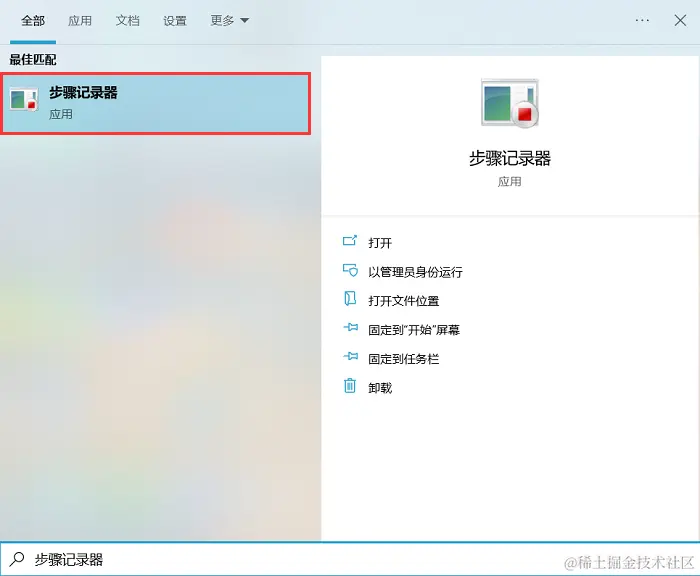700x576 pixels.
Task: Click the trash can uninstall icon
Action: pyautogui.click(x=350, y=385)
